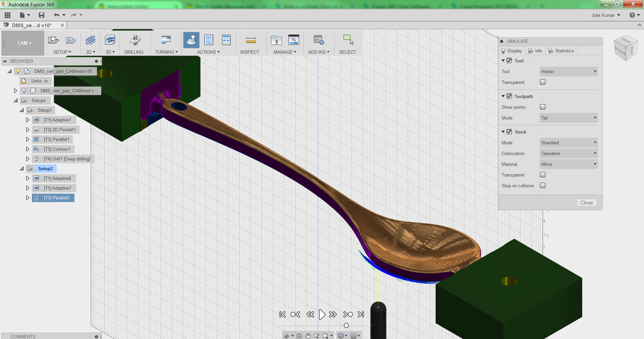
Task: Collapse the BROWSER panel arrows
Action: tap(5, 61)
